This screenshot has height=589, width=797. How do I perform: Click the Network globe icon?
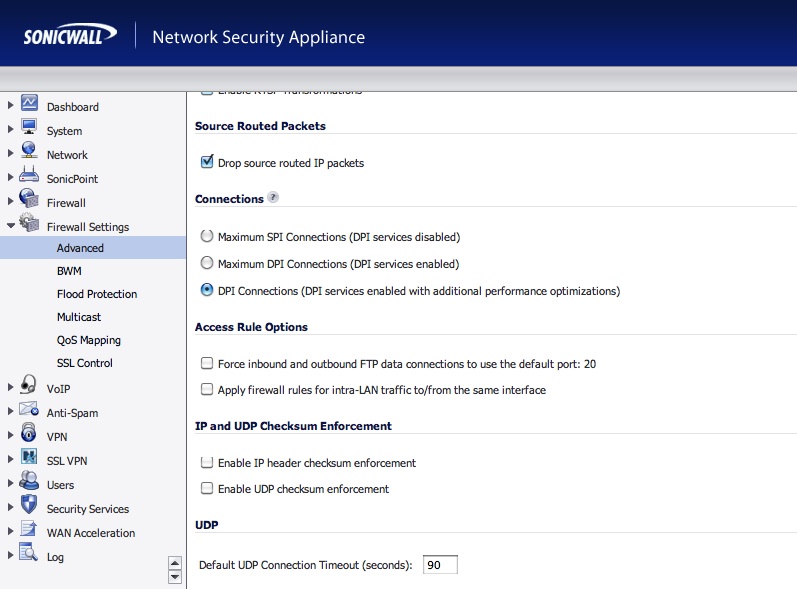(x=29, y=150)
